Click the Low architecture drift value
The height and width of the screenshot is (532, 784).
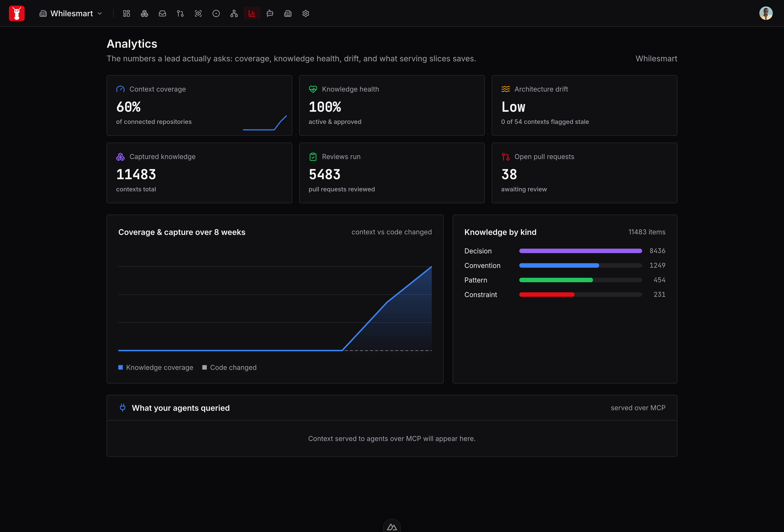point(514,107)
